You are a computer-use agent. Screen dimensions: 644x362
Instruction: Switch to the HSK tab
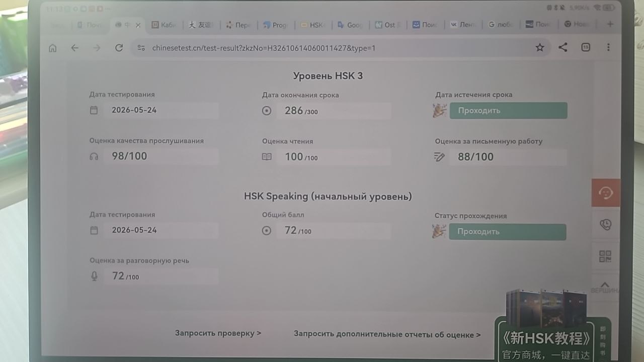click(x=313, y=25)
